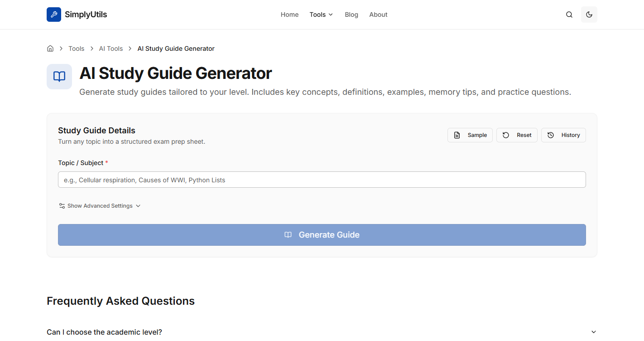Click the 'Turn any topic into a structured' subtitle
Image resolution: width=644 pixels, height=341 pixels.
click(x=132, y=141)
